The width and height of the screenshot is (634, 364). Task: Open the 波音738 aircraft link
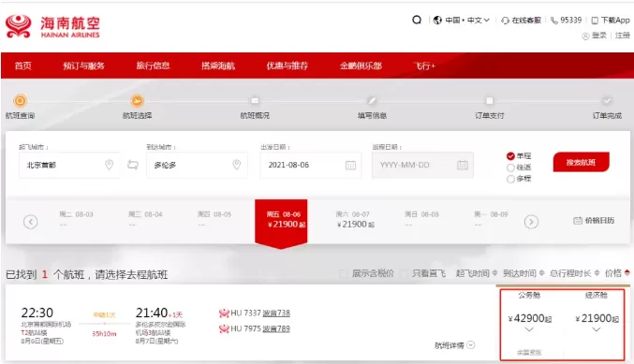(x=276, y=313)
